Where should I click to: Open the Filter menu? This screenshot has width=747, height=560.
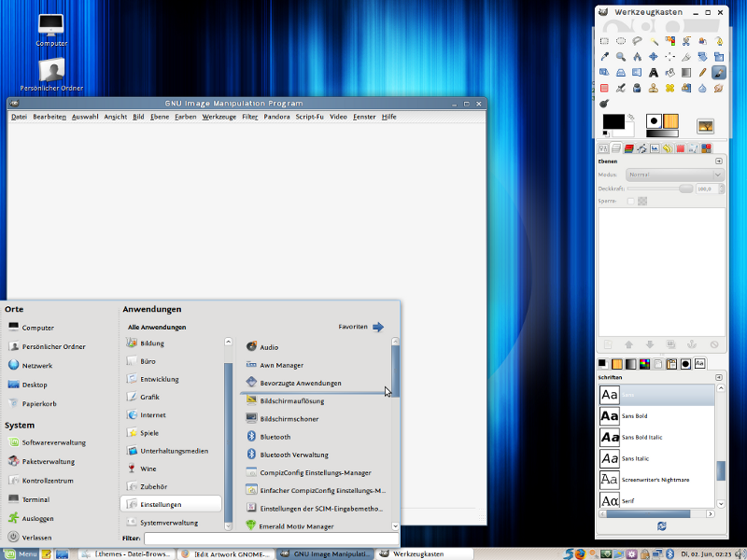249,117
